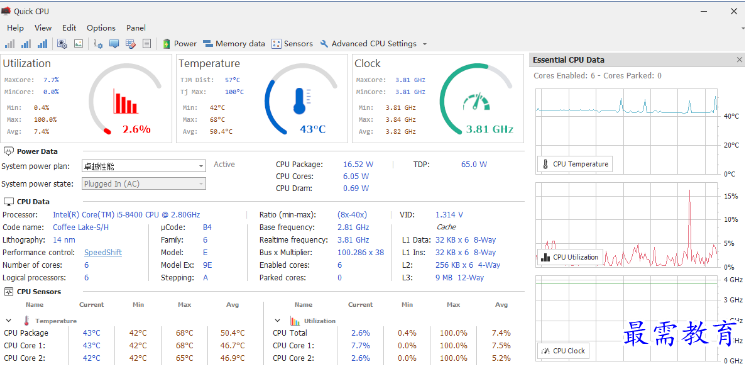The image size is (745, 365).
Task: Click the Power Data section icon
Action: [9, 151]
